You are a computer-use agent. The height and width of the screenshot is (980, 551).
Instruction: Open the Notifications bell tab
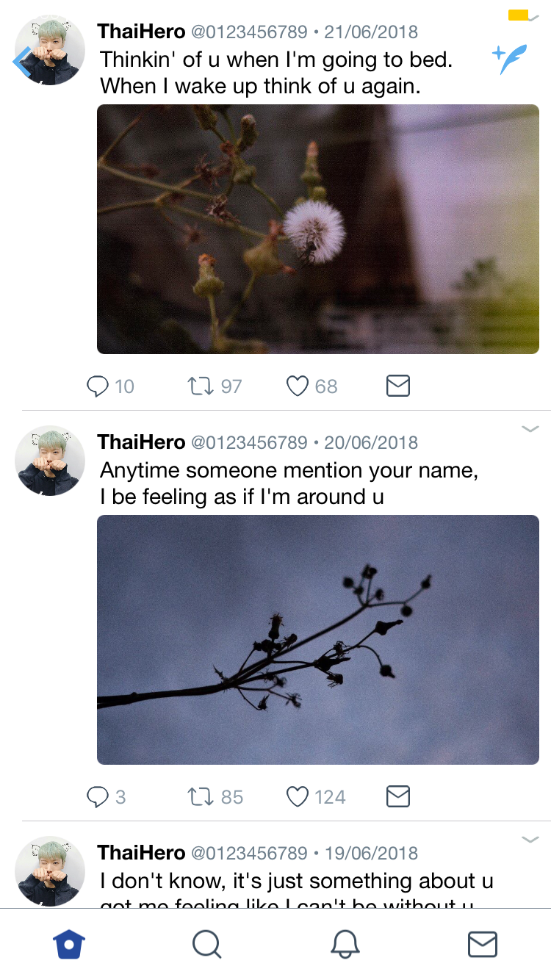pos(345,945)
